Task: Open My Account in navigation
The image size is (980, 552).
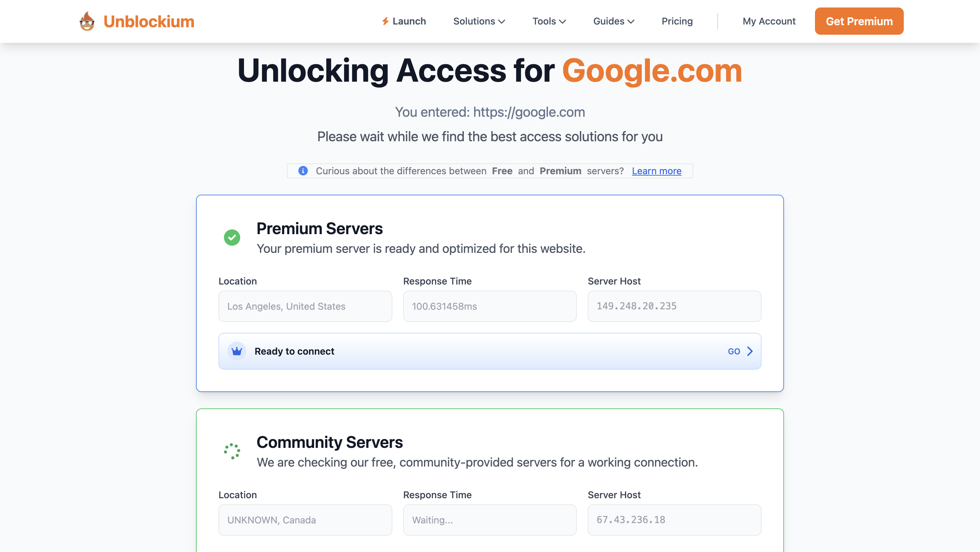Action: tap(768, 21)
